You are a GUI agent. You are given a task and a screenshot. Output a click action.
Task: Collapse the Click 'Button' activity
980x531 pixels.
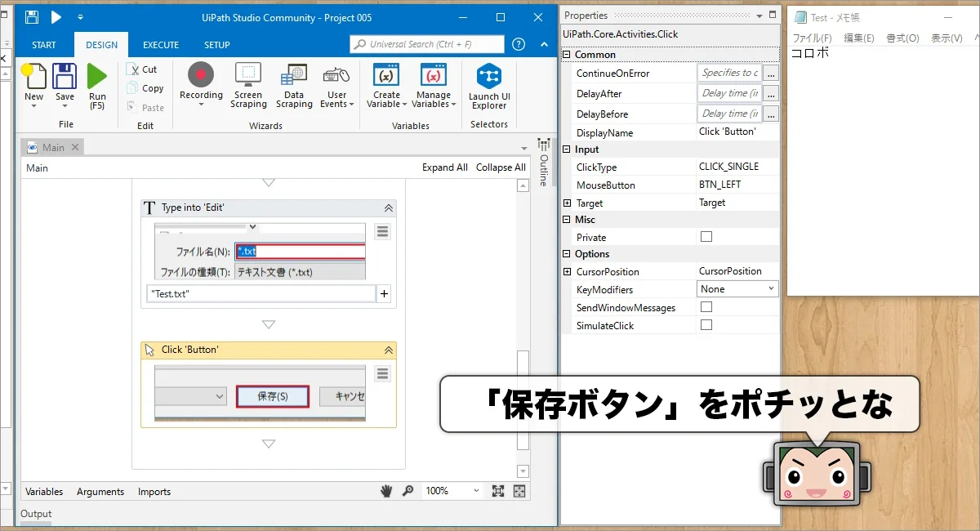tap(389, 350)
